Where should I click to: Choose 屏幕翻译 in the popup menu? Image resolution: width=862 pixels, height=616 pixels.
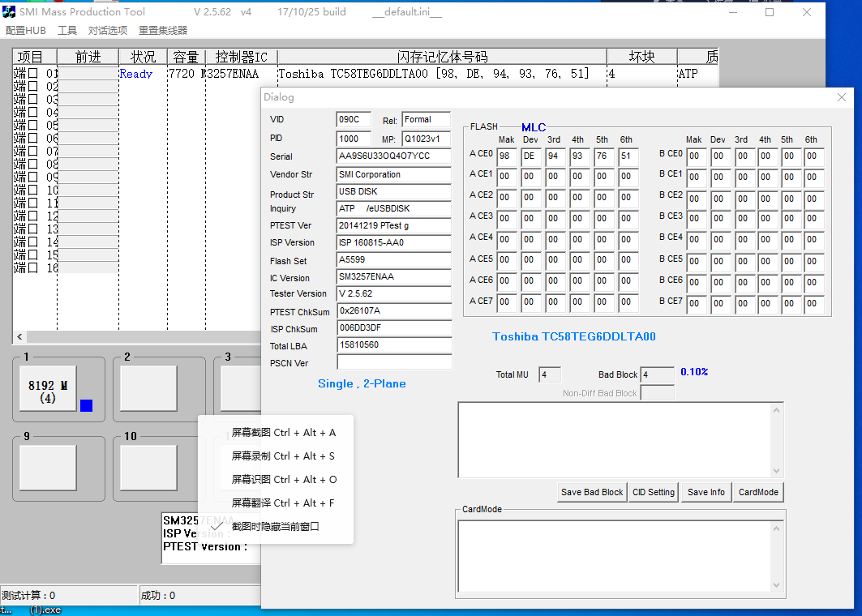pos(282,503)
